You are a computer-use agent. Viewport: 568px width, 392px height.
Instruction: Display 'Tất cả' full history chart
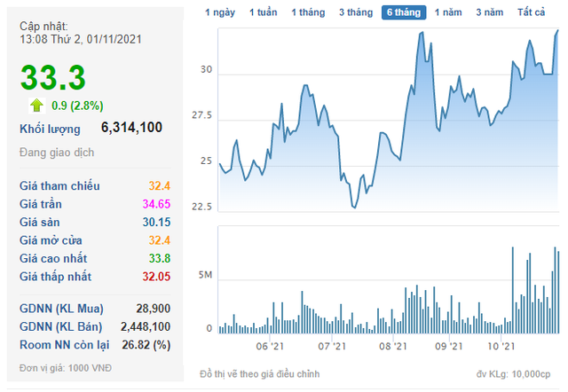pyautogui.click(x=531, y=12)
